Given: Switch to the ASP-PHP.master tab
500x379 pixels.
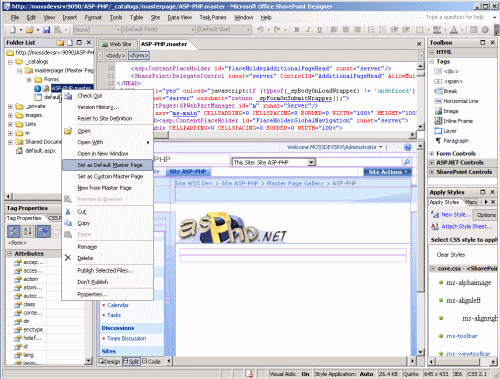Looking at the screenshot, I should tap(164, 44).
